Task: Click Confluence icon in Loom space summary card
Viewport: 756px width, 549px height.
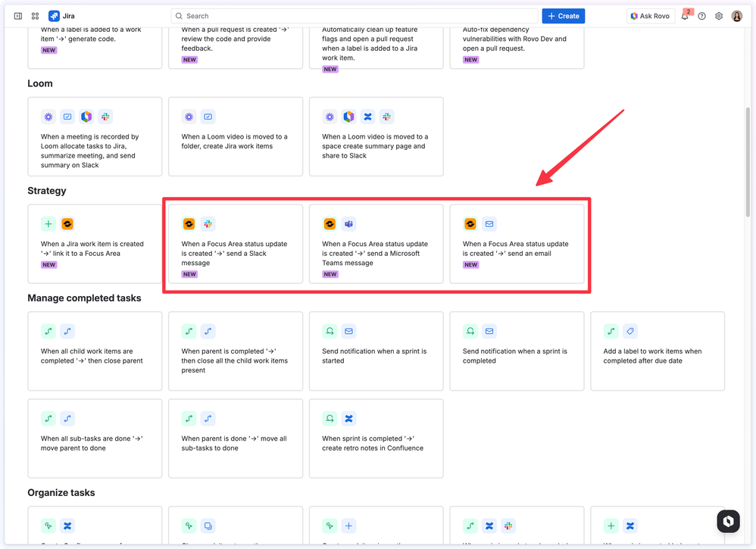Action: pyautogui.click(x=368, y=117)
